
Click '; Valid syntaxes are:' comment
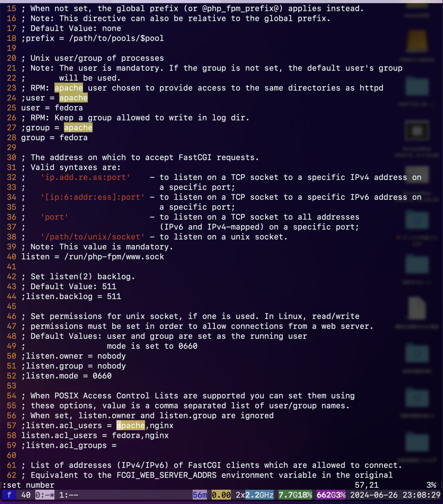tap(71, 167)
